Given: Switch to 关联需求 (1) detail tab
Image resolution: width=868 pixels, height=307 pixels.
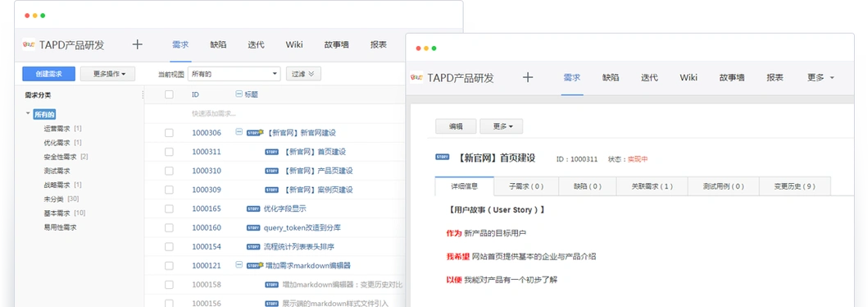Looking at the screenshot, I should click(652, 187).
